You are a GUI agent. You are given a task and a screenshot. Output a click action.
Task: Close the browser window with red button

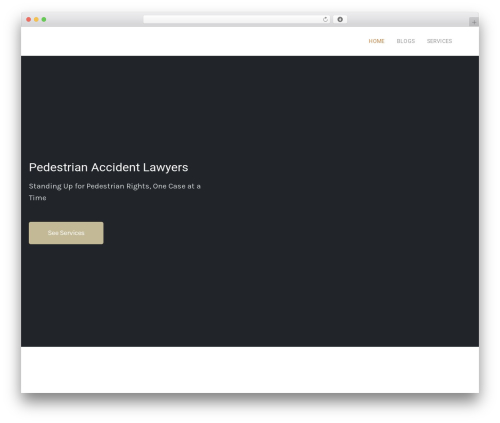click(29, 20)
